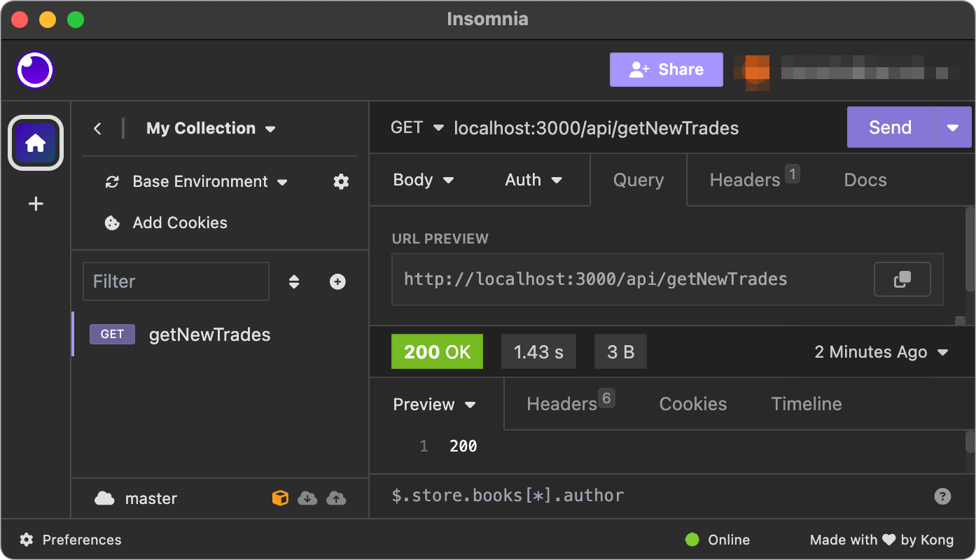Open the sort order arrows icon
This screenshot has height=560, width=976.
click(294, 281)
